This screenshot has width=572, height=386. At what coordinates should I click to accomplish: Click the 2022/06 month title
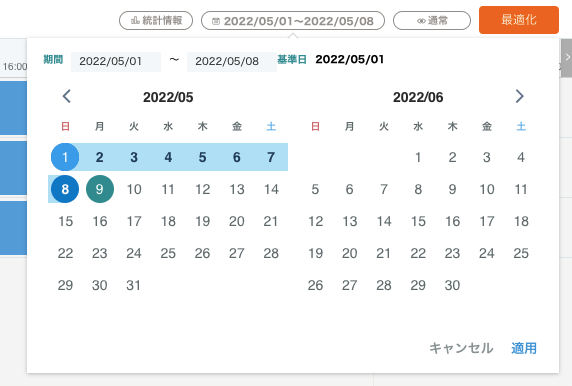point(418,97)
